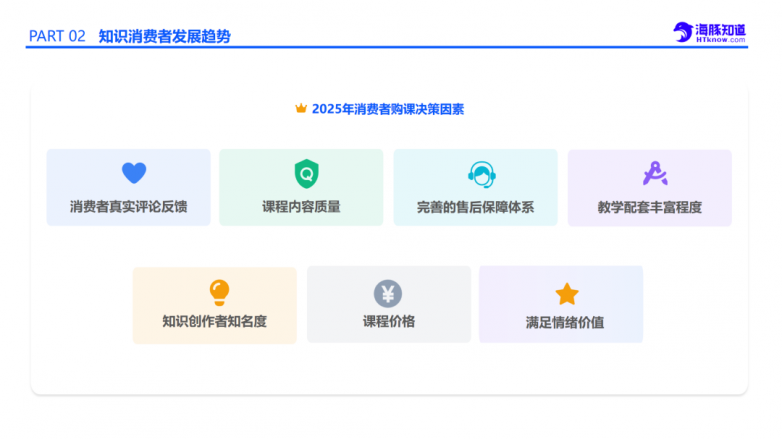Open the HTknow.com link text
782x439 pixels.
click(721, 40)
